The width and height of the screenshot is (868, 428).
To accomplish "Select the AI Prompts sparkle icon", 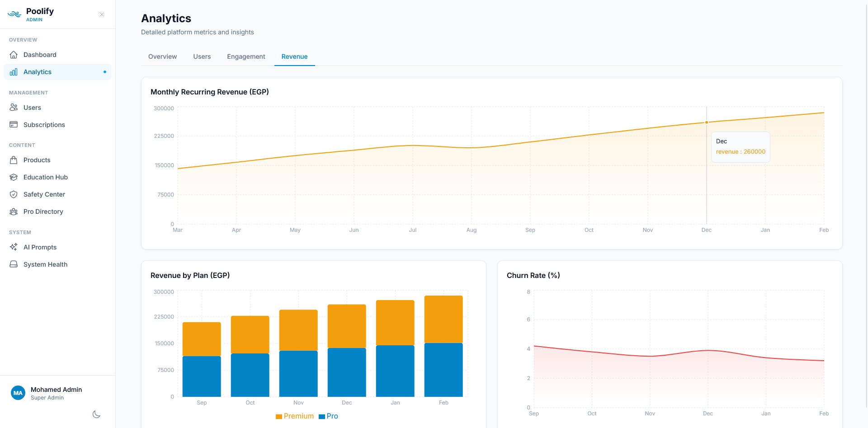I will point(14,247).
